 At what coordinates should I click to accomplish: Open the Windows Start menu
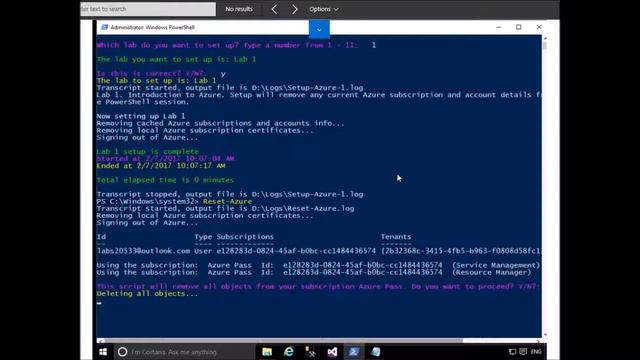tap(103, 352)
